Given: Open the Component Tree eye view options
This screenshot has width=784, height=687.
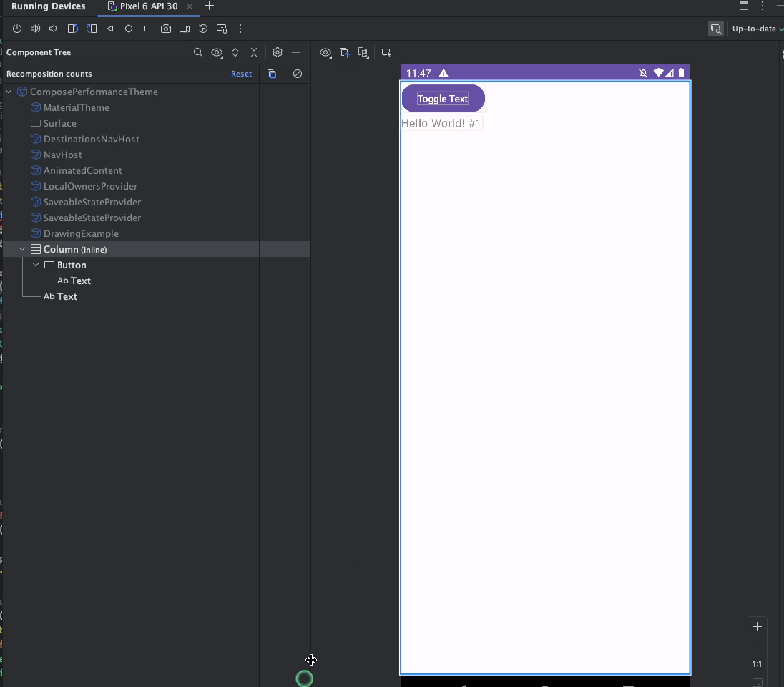Looking at the screenshot, I should coord(217,52).
